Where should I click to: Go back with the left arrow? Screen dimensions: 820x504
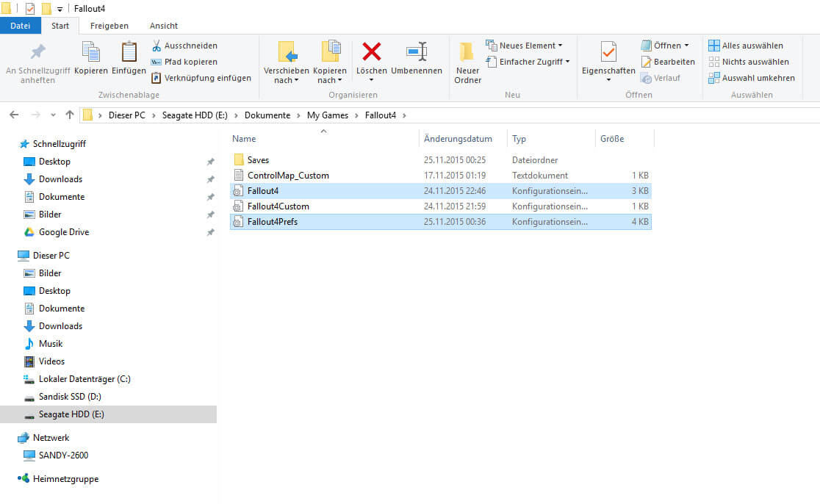(x=14, y=115)
